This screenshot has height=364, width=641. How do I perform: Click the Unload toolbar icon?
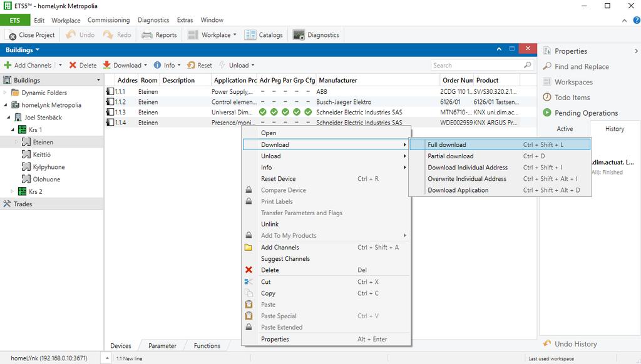222,65
